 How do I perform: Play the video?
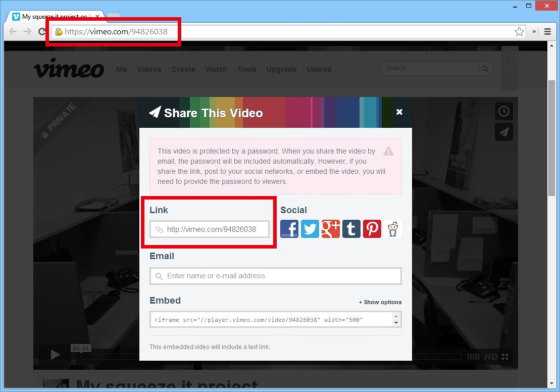(56, 355)
